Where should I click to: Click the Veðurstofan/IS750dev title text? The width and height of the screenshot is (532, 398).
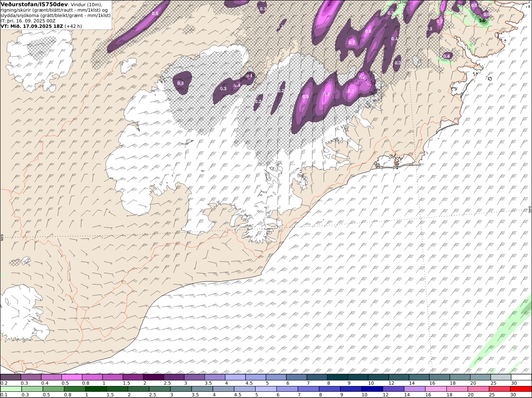pyautogui.click(x=34, y=4)
